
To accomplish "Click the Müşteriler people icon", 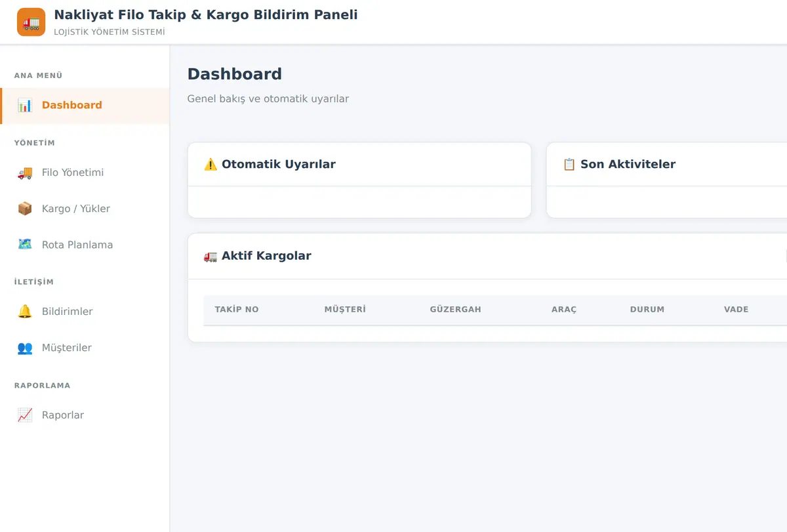I will pyautogui.click(x=25, y=348).
